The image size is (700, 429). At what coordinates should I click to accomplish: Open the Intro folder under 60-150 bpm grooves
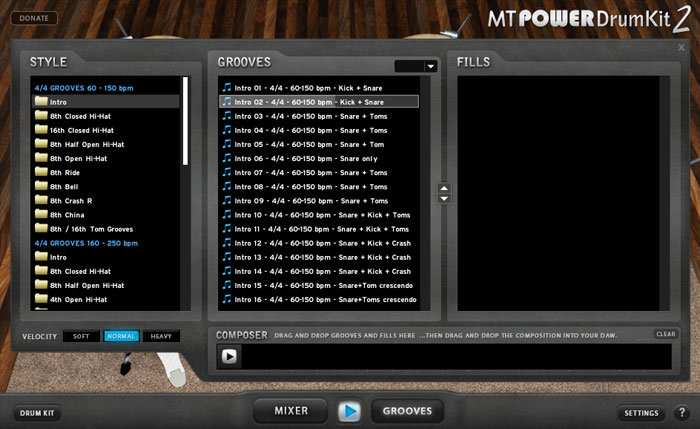point(106,102)
